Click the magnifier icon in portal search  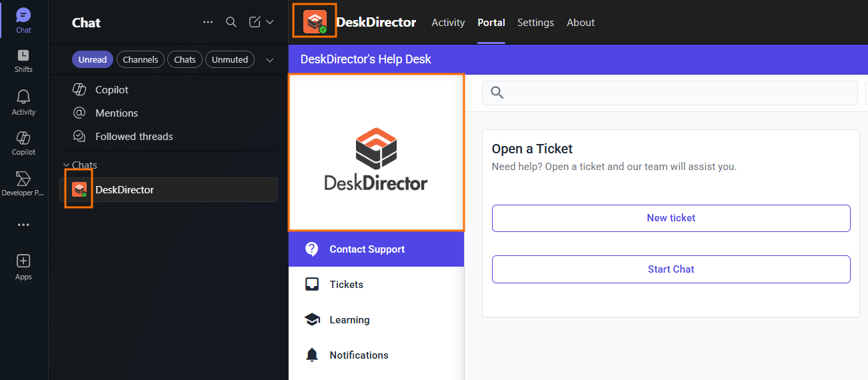(x=497, y=93)
